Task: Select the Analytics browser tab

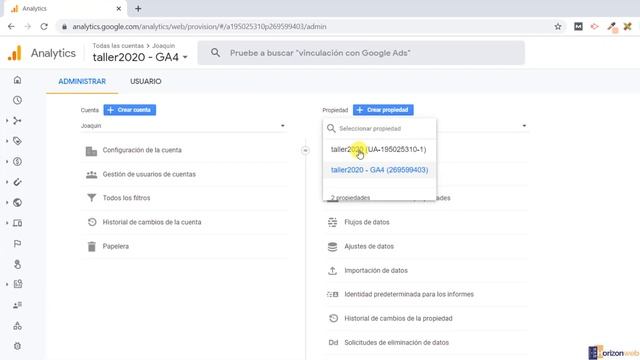Action: click(65, 9)
